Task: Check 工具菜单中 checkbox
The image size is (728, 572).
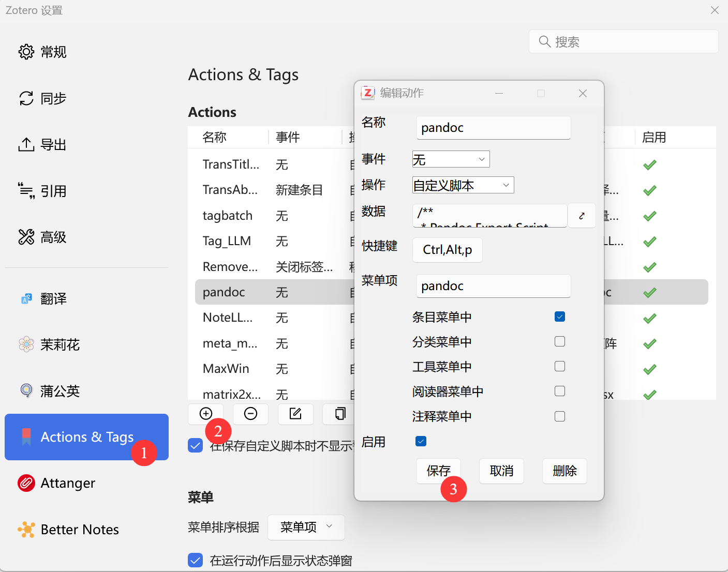Action: tap(560, 366)
